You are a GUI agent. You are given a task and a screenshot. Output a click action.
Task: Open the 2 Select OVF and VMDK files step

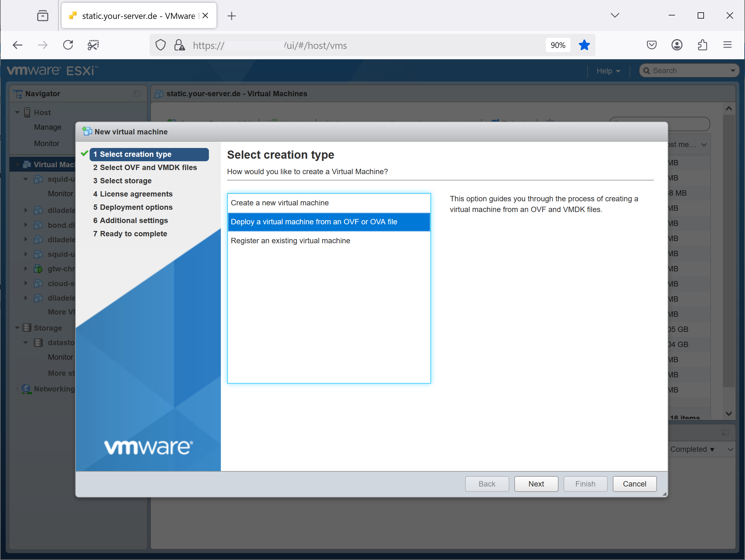coord(145,168)
